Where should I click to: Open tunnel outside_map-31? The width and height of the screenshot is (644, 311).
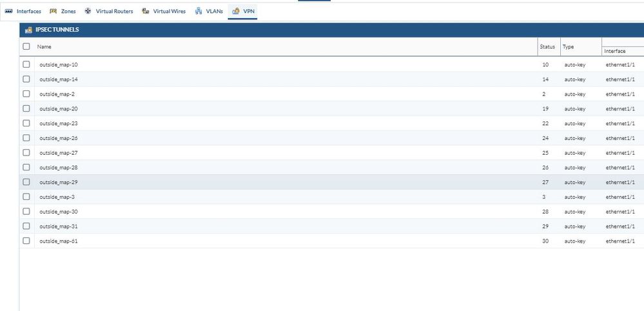[x=59, y=226]
